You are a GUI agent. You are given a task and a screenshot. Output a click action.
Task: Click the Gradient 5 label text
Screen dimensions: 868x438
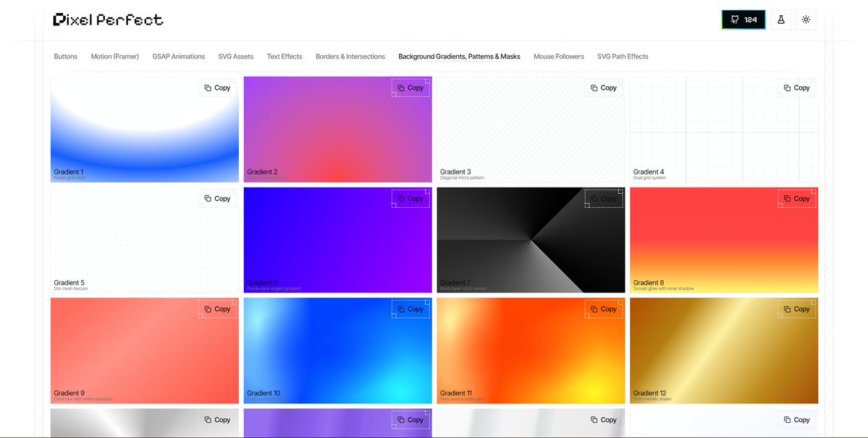point(69,282)
